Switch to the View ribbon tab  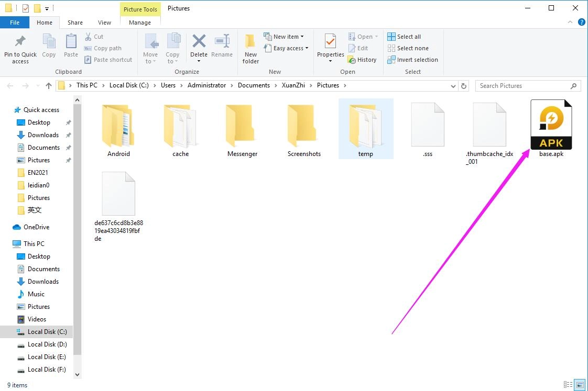point(104,23)
